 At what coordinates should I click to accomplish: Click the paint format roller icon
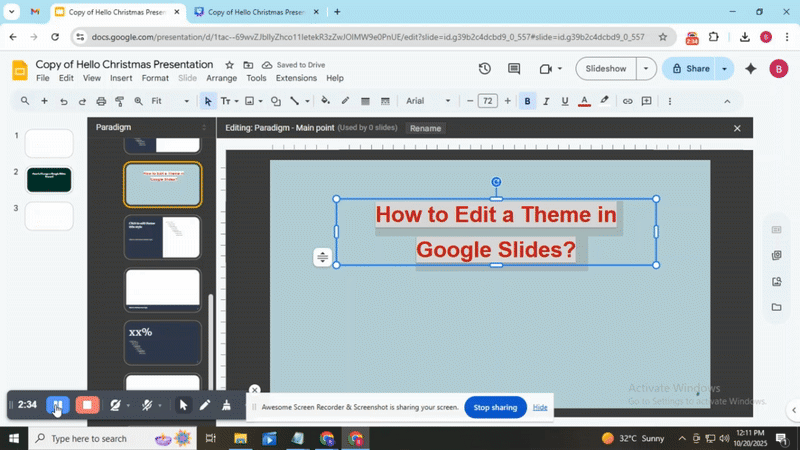tap(120, 101)
